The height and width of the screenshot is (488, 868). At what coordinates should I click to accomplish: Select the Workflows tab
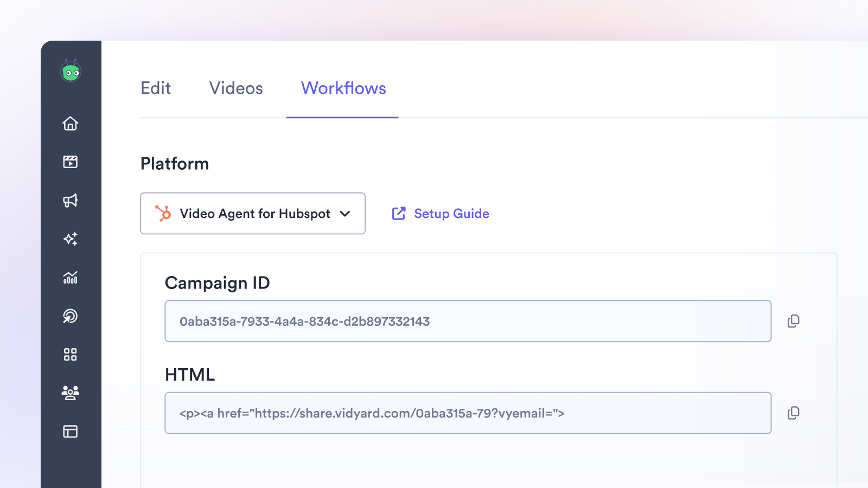tap(343, 88)
